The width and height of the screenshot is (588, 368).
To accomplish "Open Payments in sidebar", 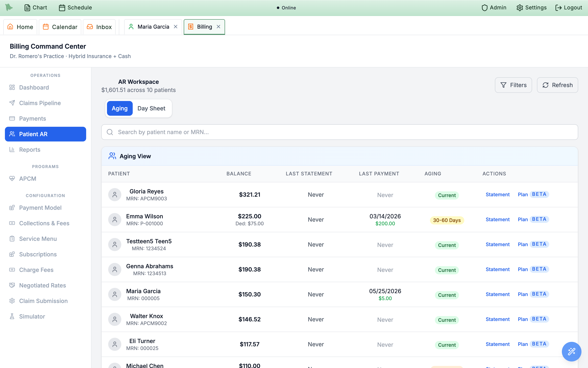I will [x=46, y=119].
